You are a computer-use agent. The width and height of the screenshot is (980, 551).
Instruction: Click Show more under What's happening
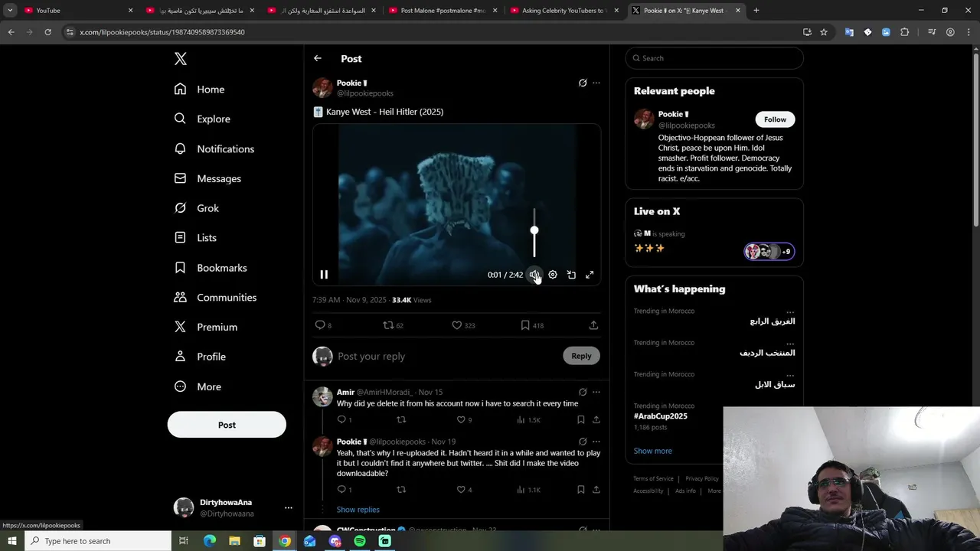point(653,451)
